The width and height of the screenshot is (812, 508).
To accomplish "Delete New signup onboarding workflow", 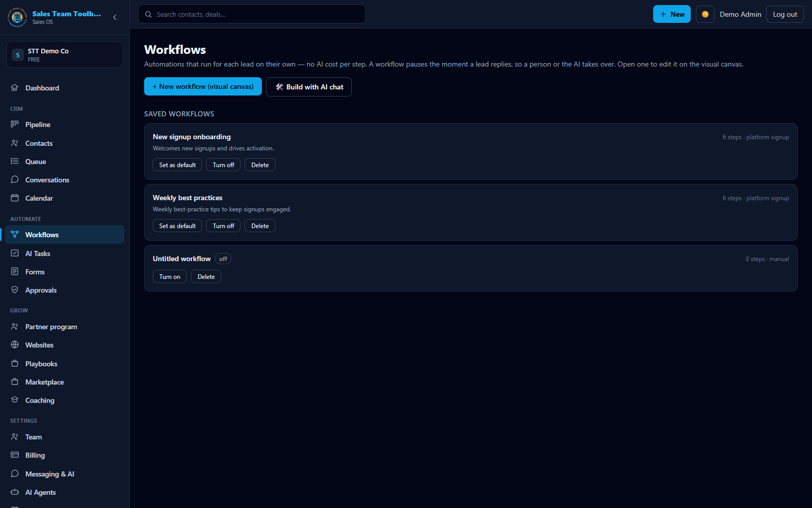I will (x=260, y=165).
